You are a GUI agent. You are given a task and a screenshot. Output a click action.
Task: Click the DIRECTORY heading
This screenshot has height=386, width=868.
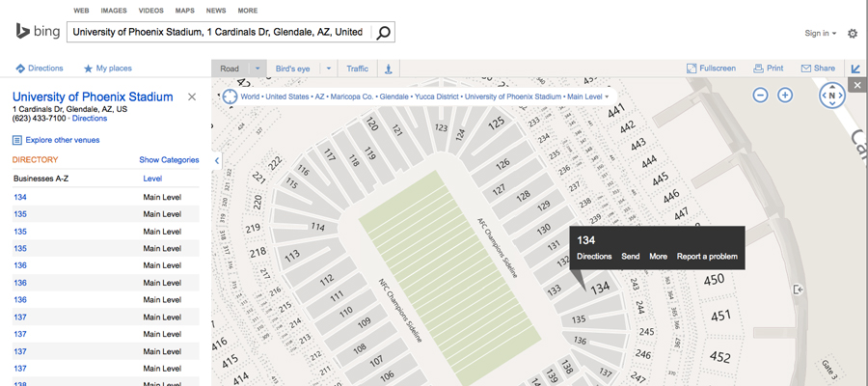pyautogui.click(x=35, y=160)
